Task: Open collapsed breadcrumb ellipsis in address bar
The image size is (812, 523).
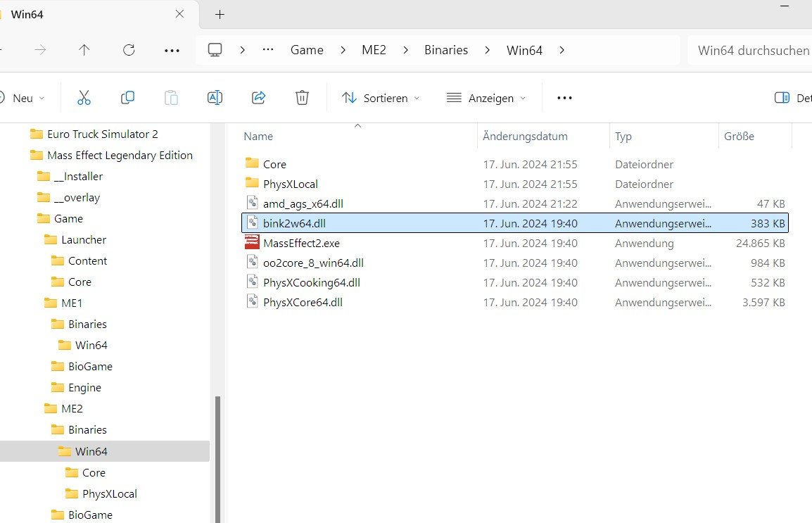Action: (267, 50)
